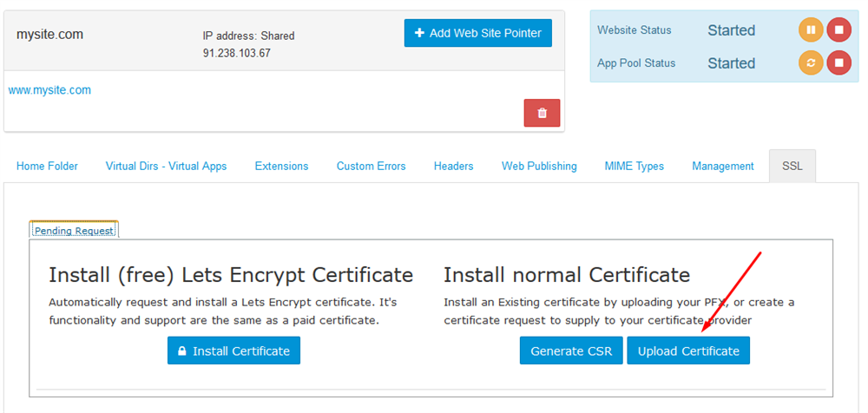Viewport: 868px width, 413px height.
Task: Open the Headers tab
Action: [453, 166]
